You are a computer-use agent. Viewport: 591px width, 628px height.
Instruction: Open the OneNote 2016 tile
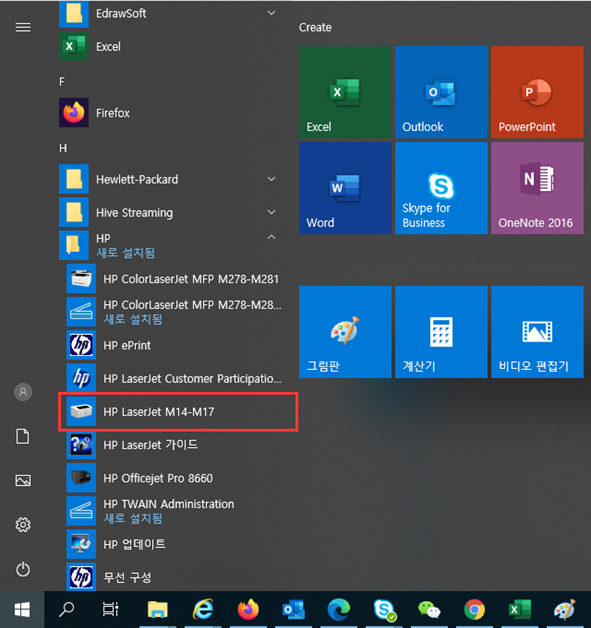537,188
